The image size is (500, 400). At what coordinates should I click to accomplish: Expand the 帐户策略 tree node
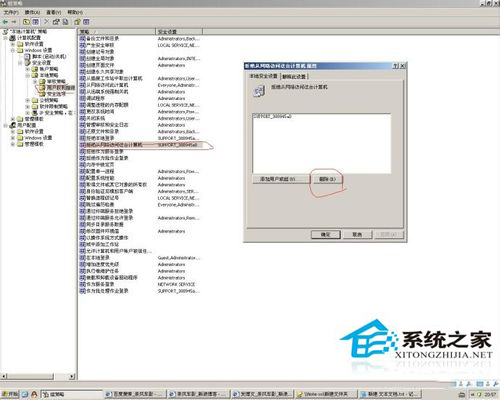[x=28, y=69]
